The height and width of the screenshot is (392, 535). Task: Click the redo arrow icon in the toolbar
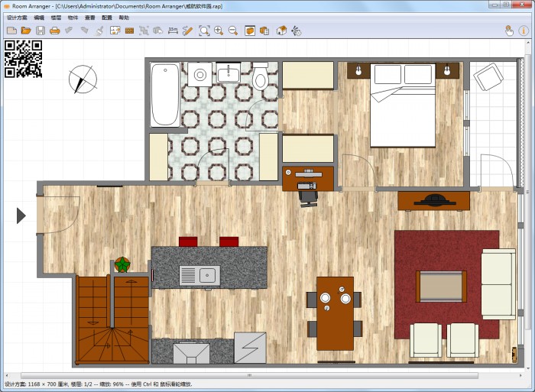pyautogui.click(x=84, y=31)
